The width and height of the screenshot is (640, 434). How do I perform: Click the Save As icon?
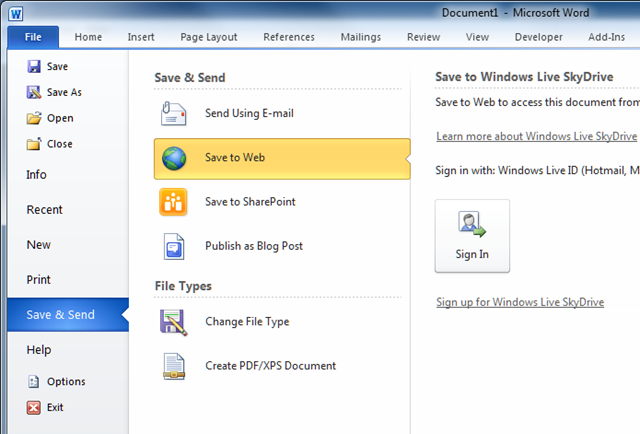[x=34, y=92]
